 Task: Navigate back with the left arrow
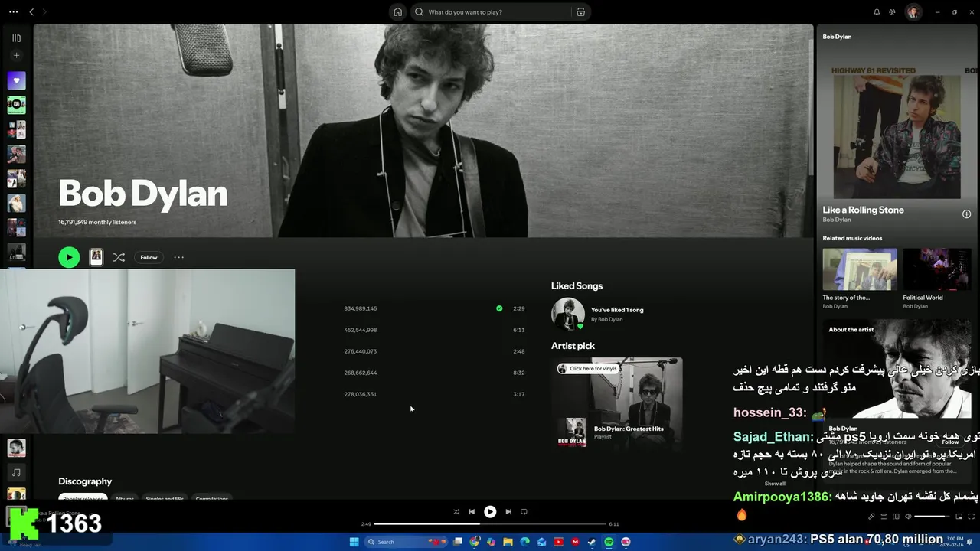point(31,12)
